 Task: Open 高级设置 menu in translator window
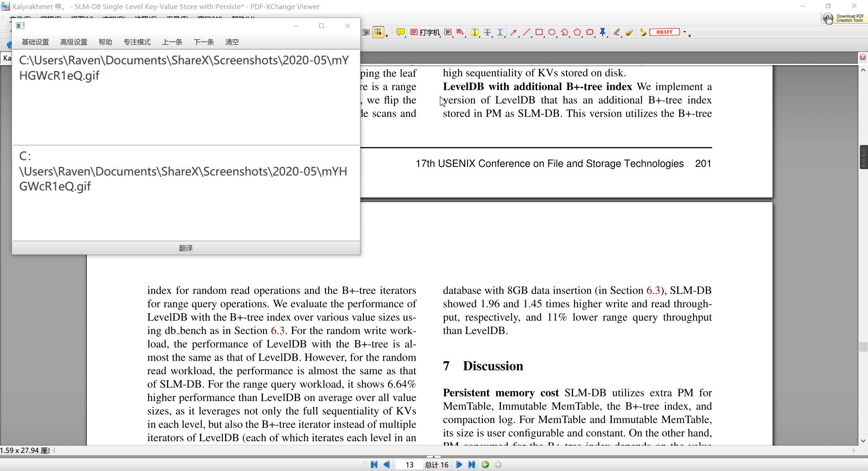coord(74,42)
